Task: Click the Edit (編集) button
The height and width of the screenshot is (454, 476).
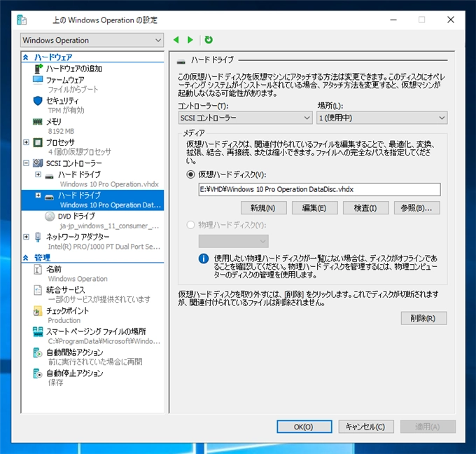Action: tap(314, 208)
